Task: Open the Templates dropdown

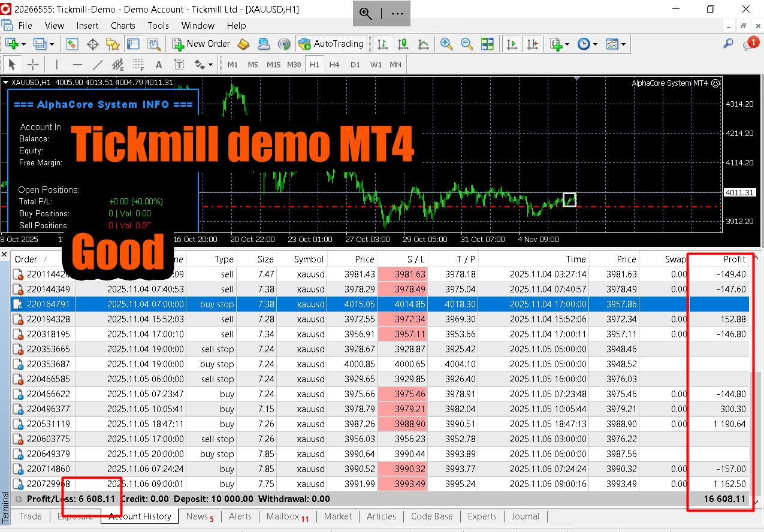Action: click(615, 44)
